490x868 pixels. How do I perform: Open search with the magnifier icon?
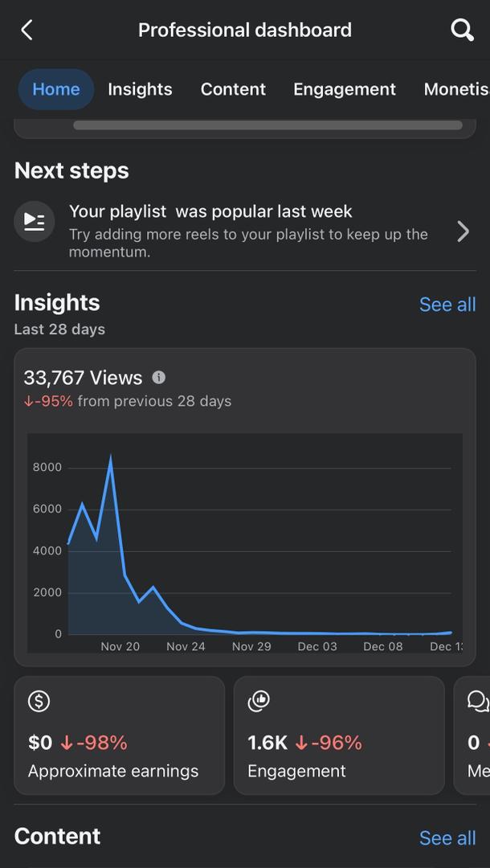[x=462, y=31]
